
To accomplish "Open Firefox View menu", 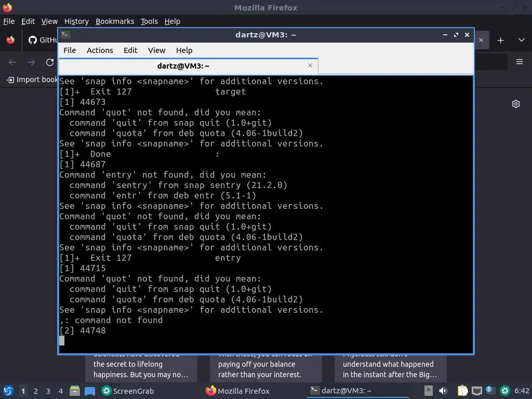I will click(x=49, y=21).
